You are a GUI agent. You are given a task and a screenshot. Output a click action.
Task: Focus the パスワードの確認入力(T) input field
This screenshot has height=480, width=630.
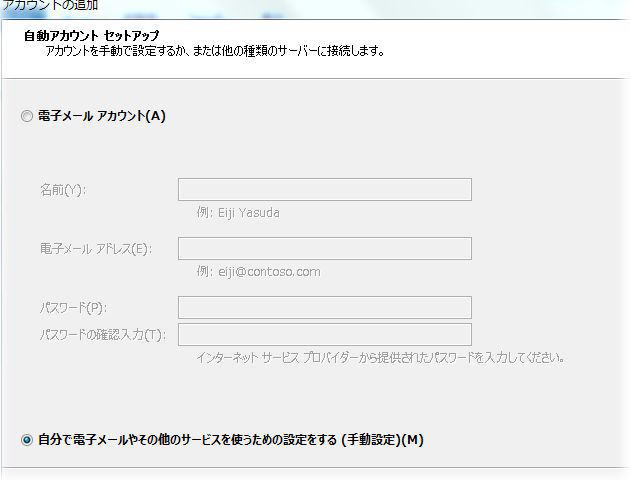click(x=324, y=334)
